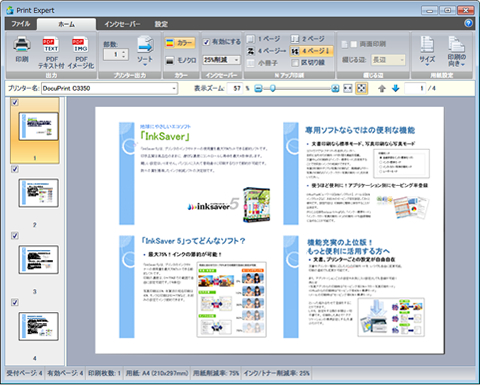
Task: Click the 表示ズーム percentage field
Action: point(235,88)
